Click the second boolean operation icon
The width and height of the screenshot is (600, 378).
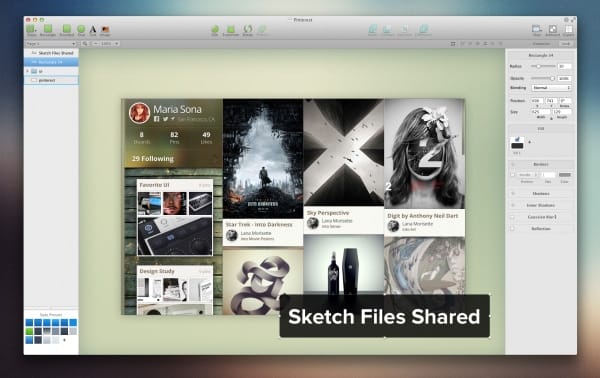(388, 29)
